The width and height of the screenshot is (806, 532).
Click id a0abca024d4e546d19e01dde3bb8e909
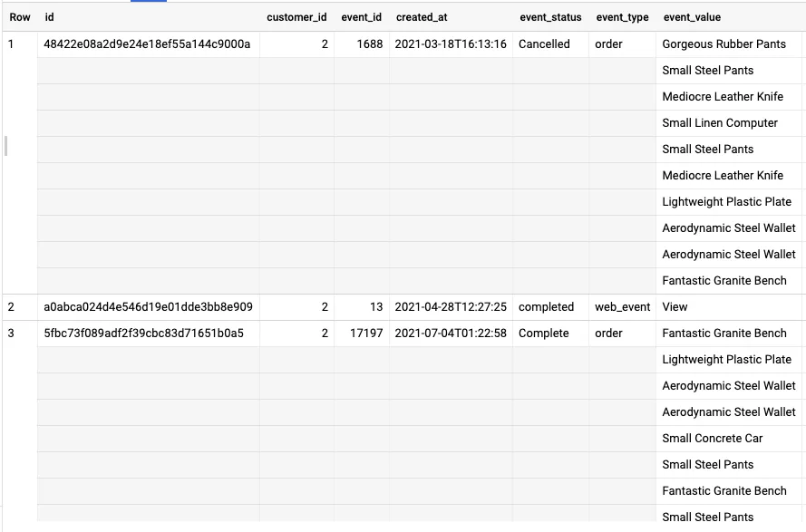click(x=148, y=307)
